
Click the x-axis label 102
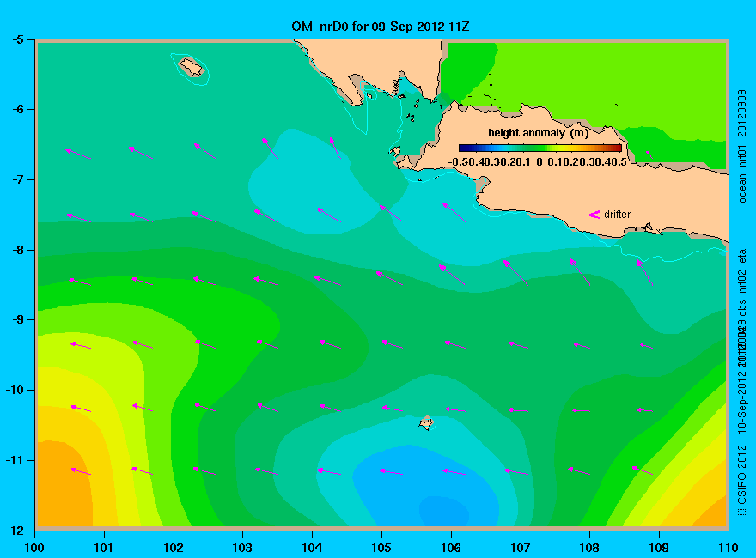(x=173, y=548)
